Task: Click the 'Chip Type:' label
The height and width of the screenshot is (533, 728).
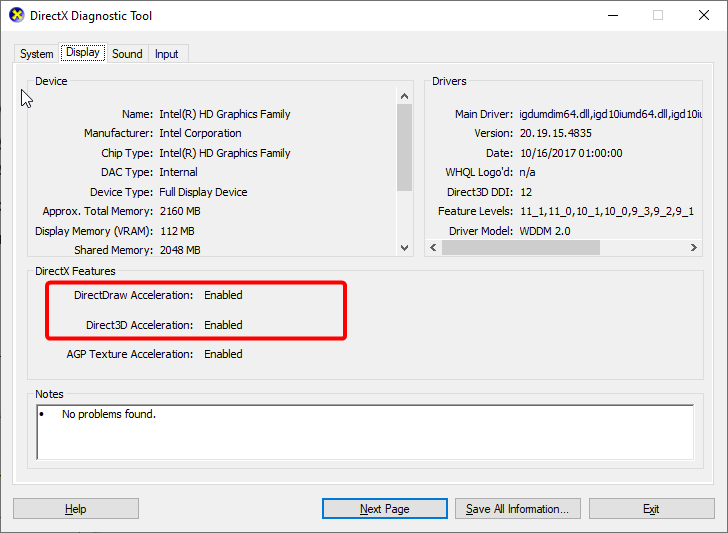Action: (127, 153)
